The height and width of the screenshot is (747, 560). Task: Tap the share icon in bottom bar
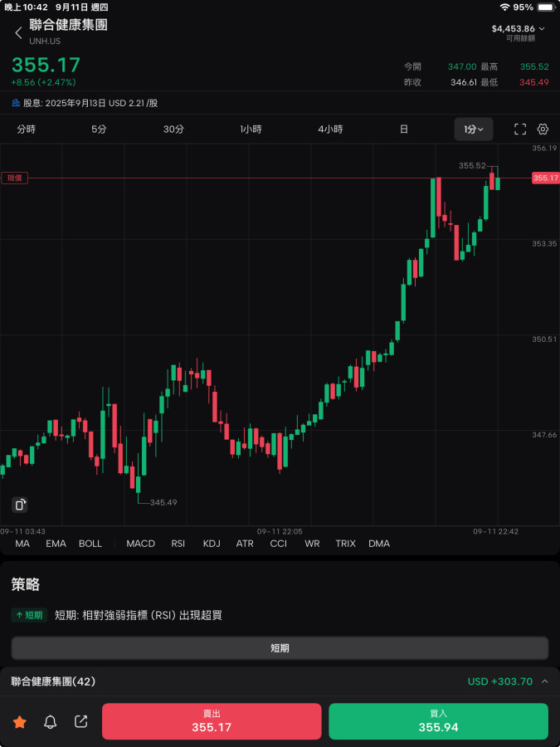click(x=81, y=722)
